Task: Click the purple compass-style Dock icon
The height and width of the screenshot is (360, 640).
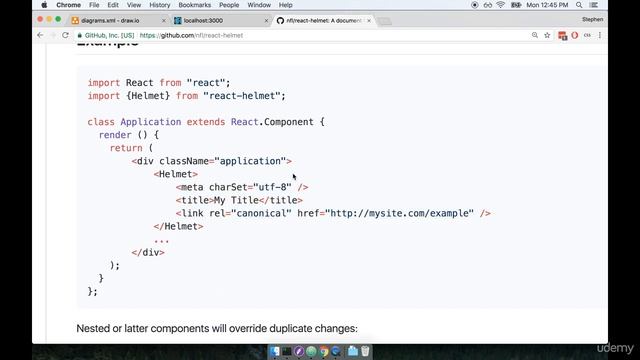Action: coord(299,351)
